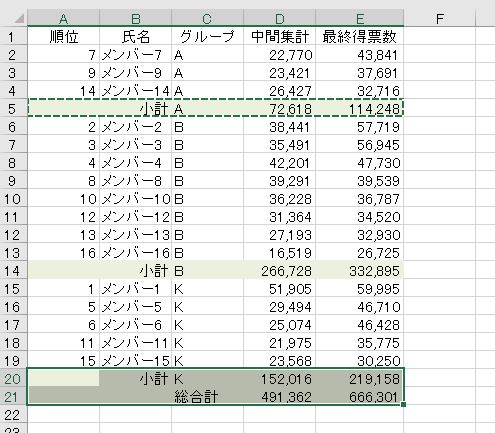495x433 pixels.
Task: Select column C header
Action: coord(207,19)
